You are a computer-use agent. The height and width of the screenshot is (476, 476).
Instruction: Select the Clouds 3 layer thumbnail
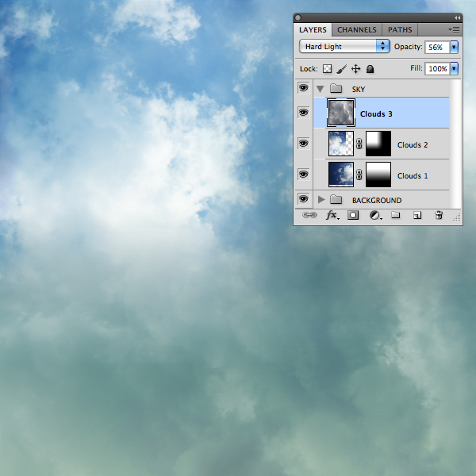[x=341, y=113]
